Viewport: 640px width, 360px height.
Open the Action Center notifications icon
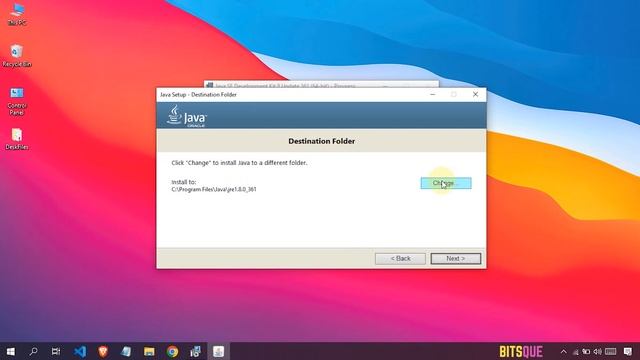(628, 352)
